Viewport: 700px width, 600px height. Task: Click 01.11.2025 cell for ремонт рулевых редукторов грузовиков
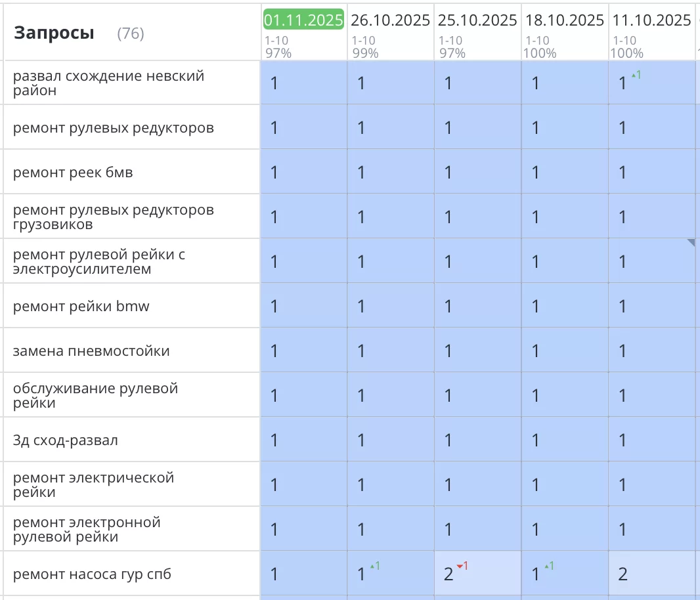coord(303,217)
